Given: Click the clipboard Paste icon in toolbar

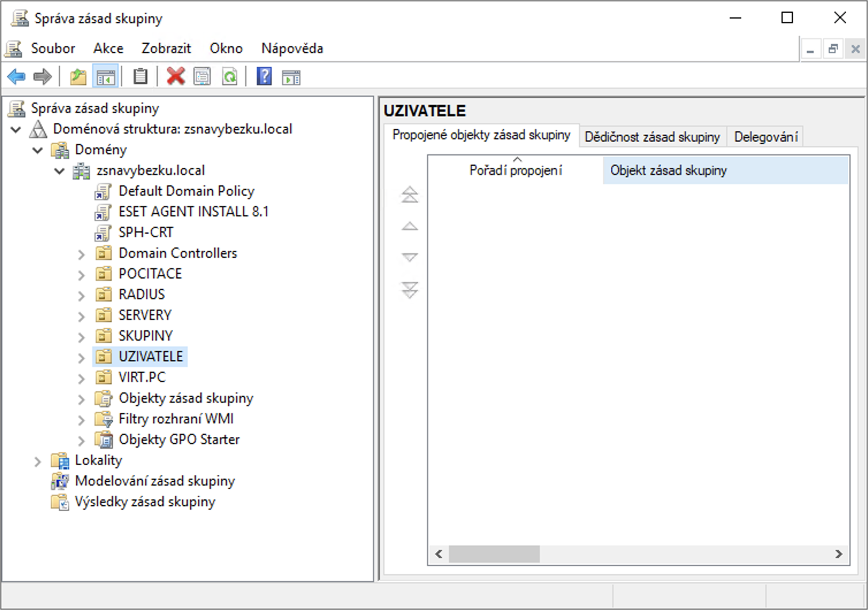Looking at the screenshot, I should pos(140,77).
